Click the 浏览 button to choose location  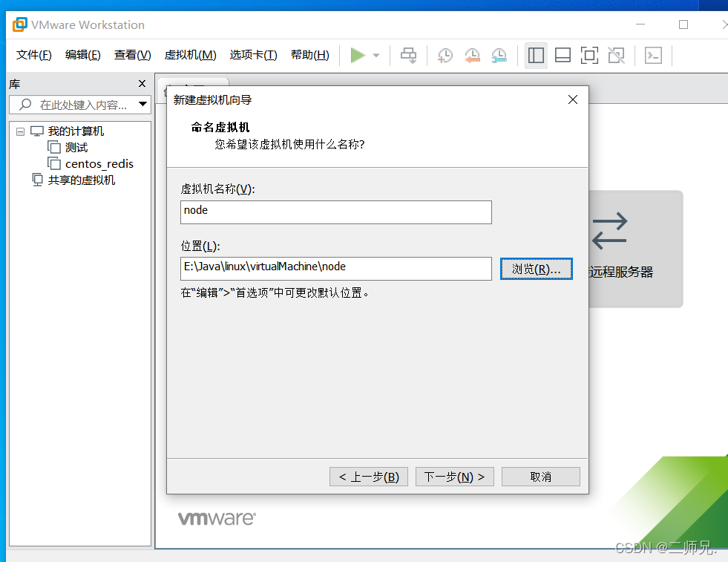pos(536,269)
